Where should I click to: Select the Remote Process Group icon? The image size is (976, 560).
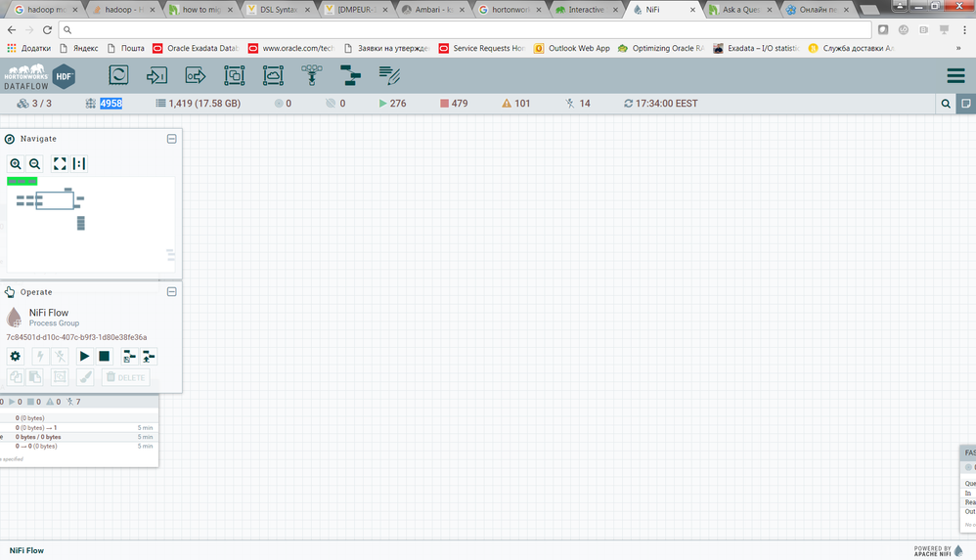click(x=273, y=75)
